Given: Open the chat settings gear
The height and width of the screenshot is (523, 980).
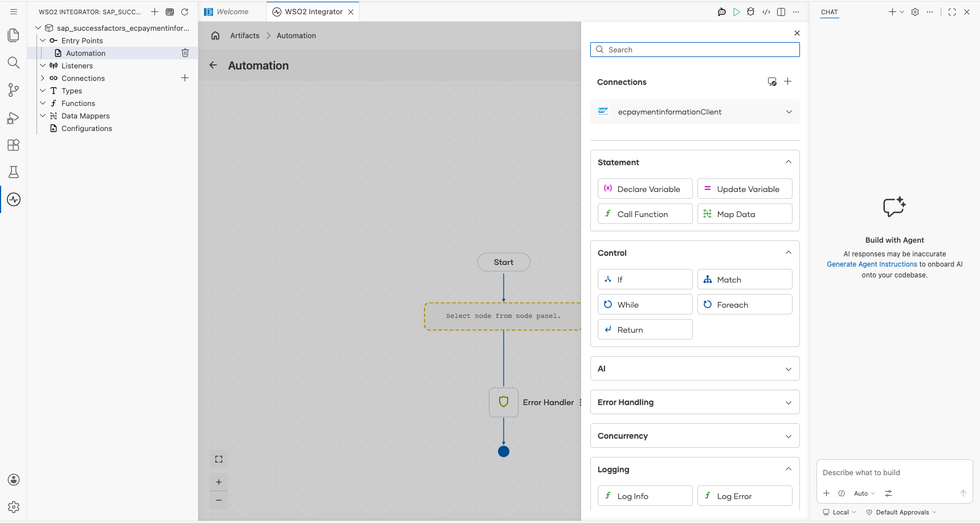Looking at the screenshot, I should [915, 12].
